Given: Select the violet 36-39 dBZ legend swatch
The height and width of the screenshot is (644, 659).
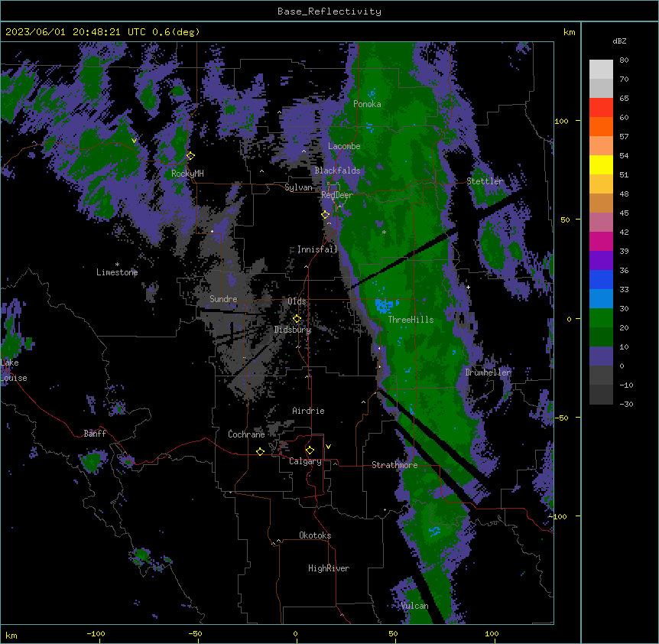Looking at the screenshot, I should click(x=601, y=261).
